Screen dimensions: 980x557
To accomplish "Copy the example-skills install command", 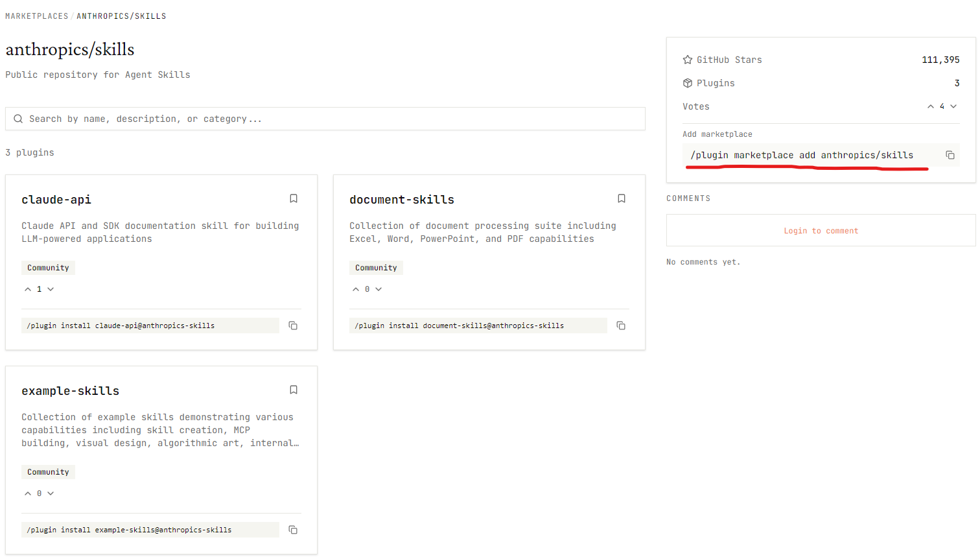I will (293, 530).
